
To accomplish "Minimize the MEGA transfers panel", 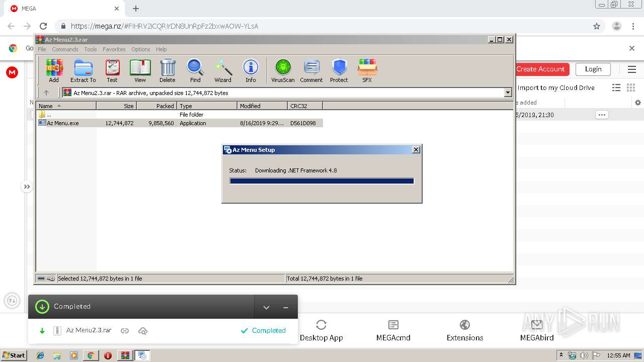I will (286, 307).
